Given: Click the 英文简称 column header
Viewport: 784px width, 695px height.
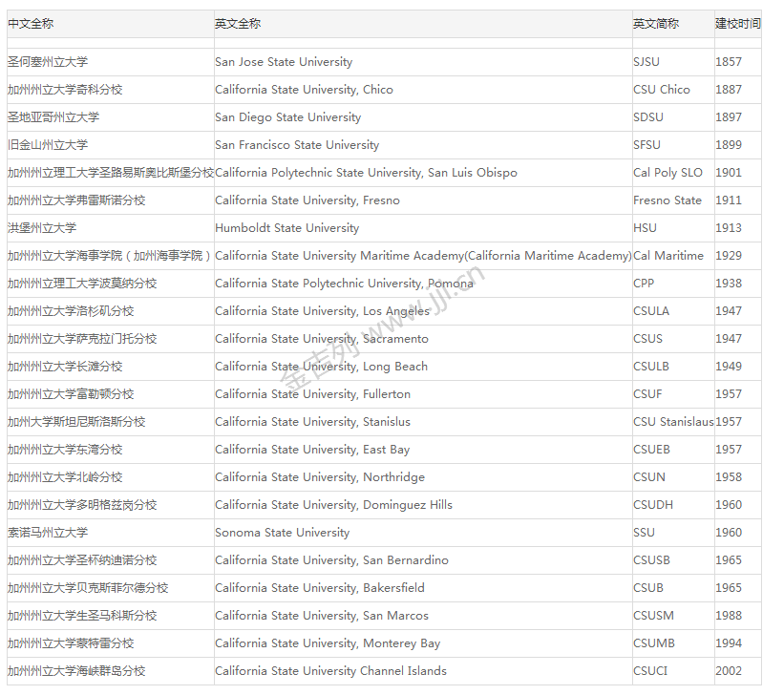Looking at the screenshot, I should [x=656, y=24].
